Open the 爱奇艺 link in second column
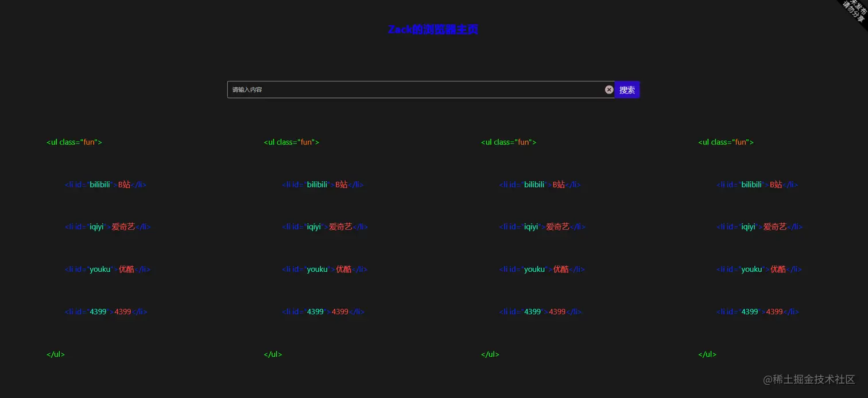The width and height of the screenshot is (868, 398). pos(340,227)
